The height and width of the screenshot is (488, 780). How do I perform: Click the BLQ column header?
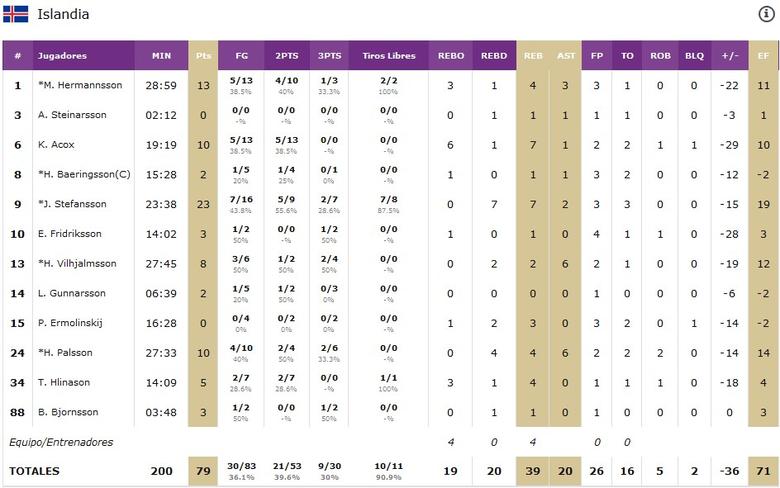point(693,56)
